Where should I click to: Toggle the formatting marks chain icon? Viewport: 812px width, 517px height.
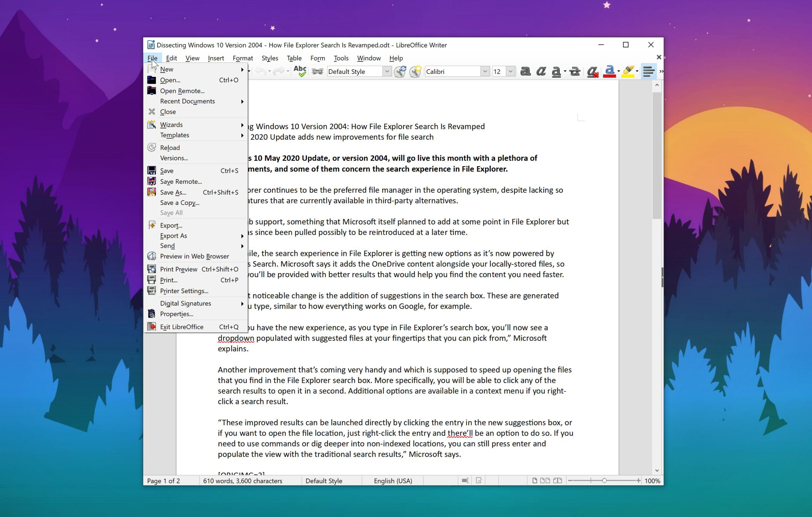tap(317, 71)
